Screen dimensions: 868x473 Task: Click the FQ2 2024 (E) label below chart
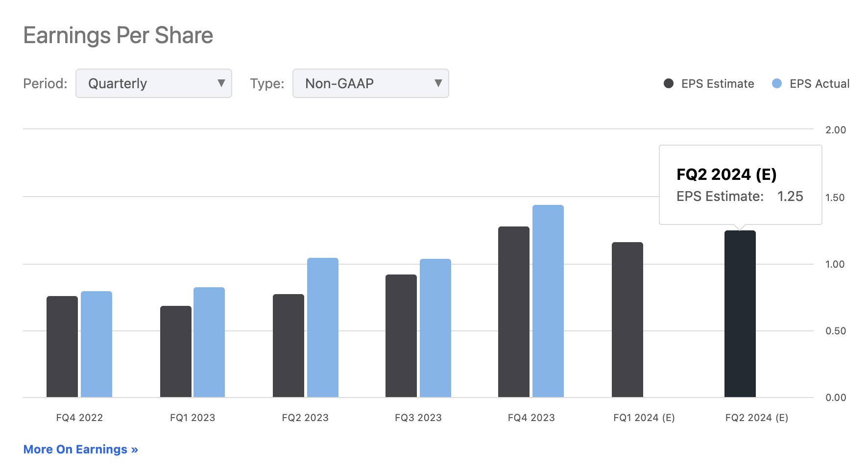pos(756,417)
